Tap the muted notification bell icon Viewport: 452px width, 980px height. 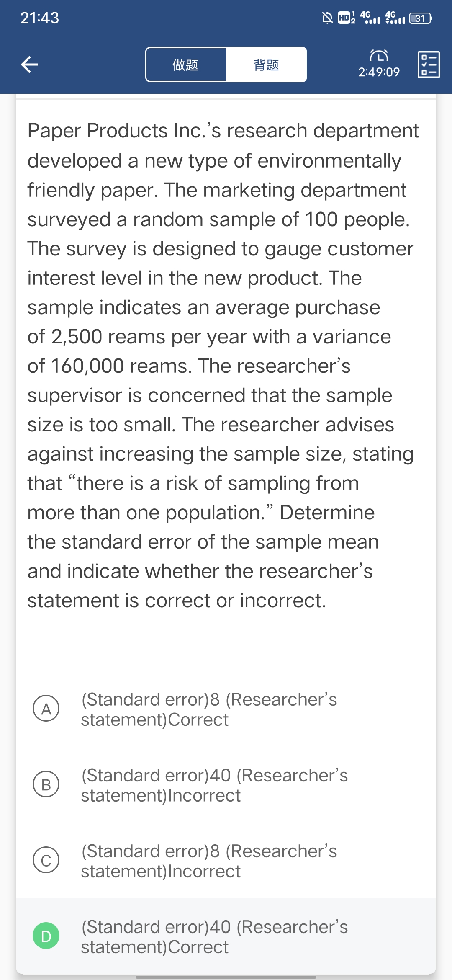tap(327, 18)
